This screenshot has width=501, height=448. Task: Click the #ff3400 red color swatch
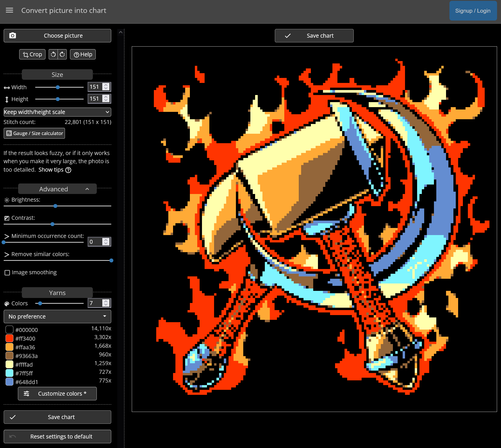pos(9,338)
